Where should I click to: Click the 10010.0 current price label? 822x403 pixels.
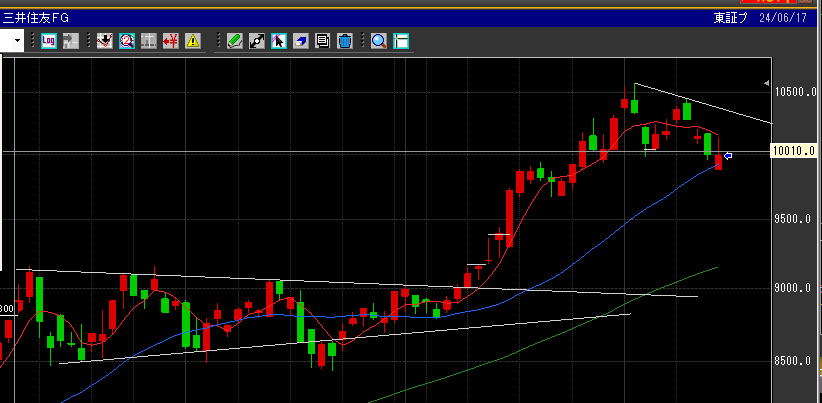click(x=793, y=151)
